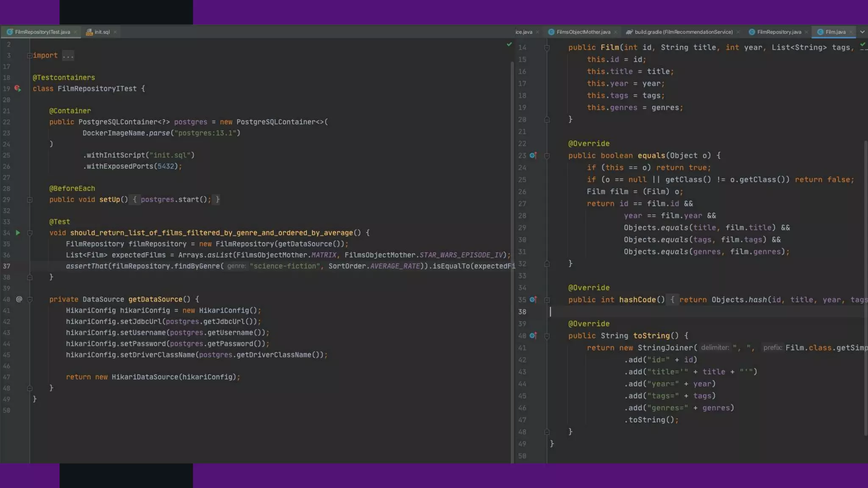This screenshot has width=868, height=488.
Task: Expand the folded import block
Action: tap(30, 55)
